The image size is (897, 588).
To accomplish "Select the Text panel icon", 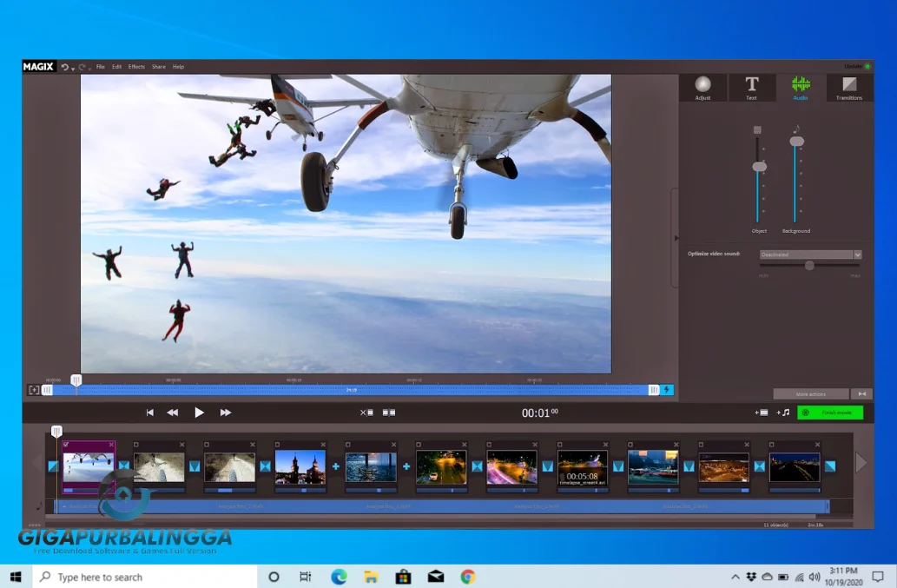I will tap(751, 87).
